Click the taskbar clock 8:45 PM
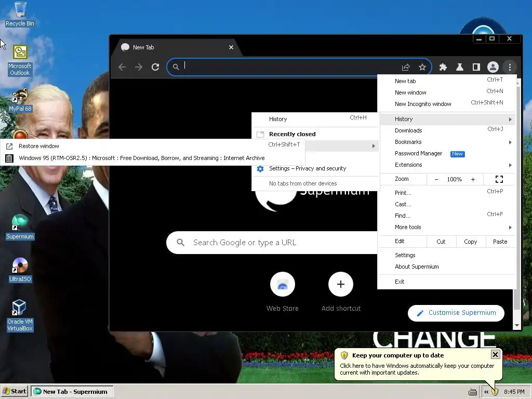The image size is (532, 399). click(514, 392)
